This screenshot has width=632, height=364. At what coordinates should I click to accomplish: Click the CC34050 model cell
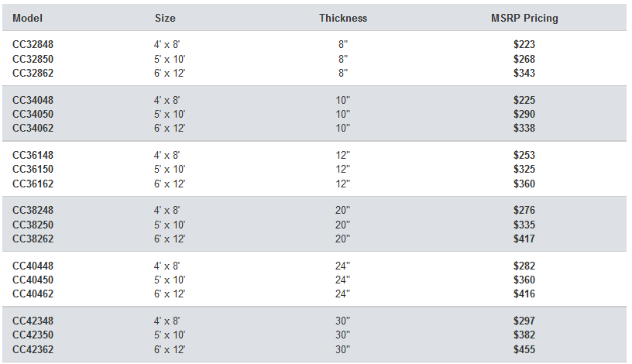(x=33, y=114)
